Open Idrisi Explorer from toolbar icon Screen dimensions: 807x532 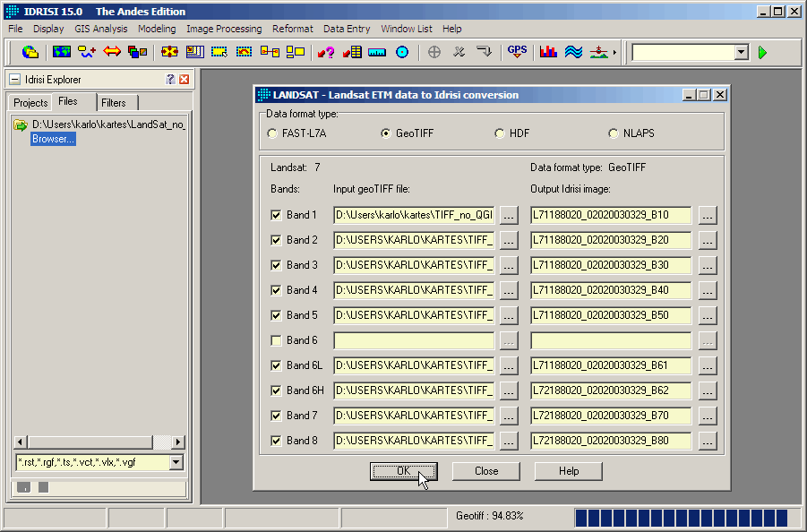30,52
